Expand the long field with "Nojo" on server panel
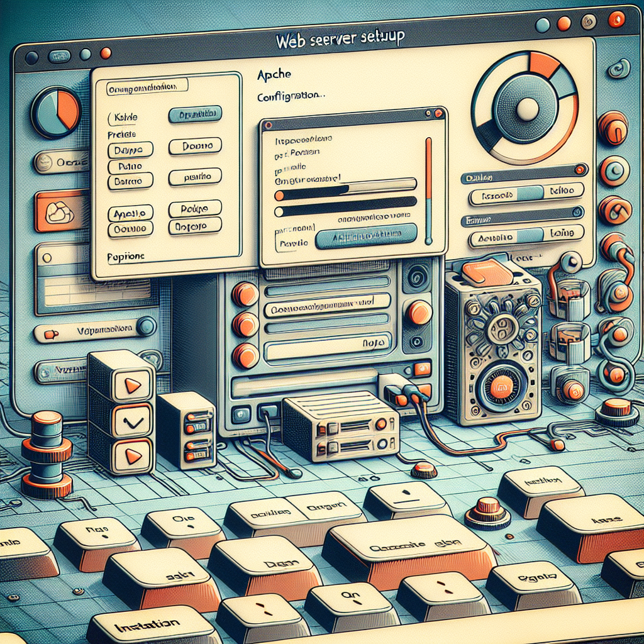Image resolution: width=644 pixels, height=644 pixels. (327, 344)
